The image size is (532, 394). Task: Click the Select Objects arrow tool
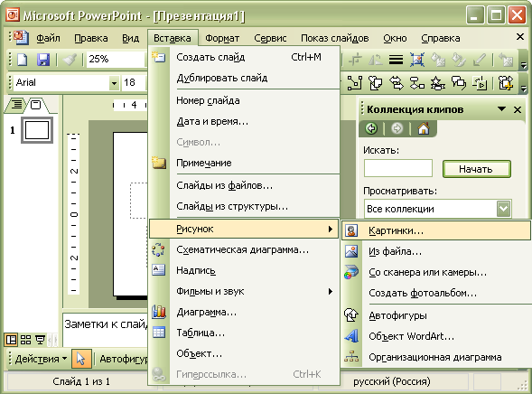81,359
